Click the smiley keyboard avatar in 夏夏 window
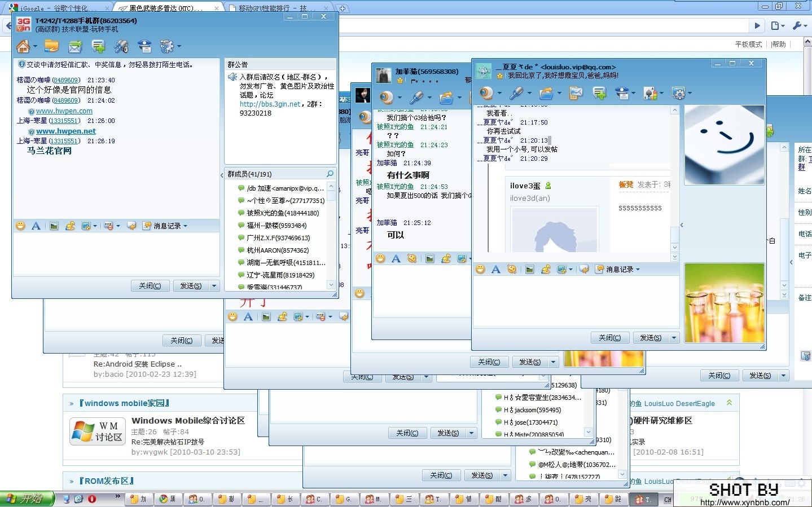Screen dimensions: 812x507 724,145
